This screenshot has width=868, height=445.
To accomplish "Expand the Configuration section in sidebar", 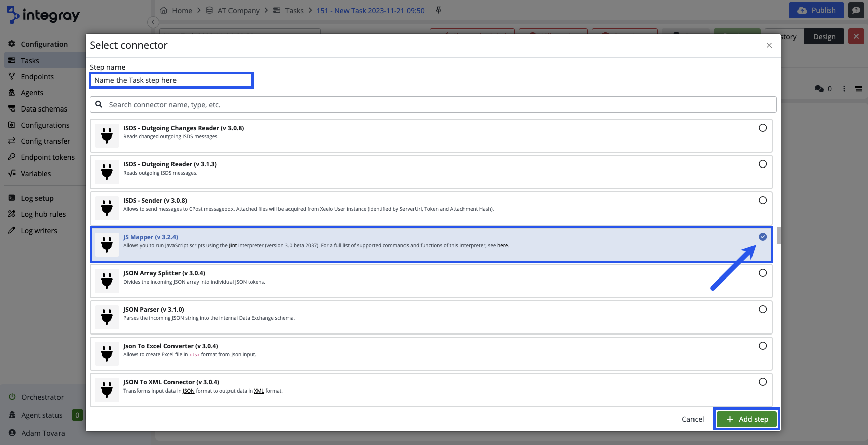I will pos(44,44).
